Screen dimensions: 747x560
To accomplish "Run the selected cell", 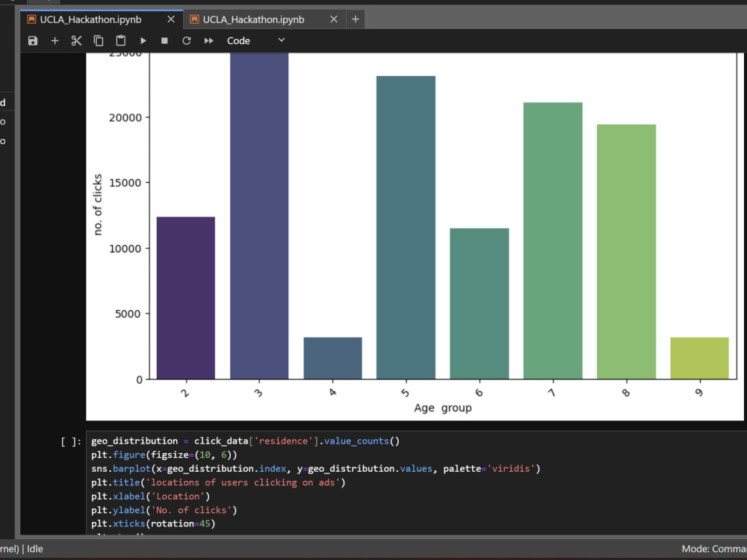I will 143,41.
